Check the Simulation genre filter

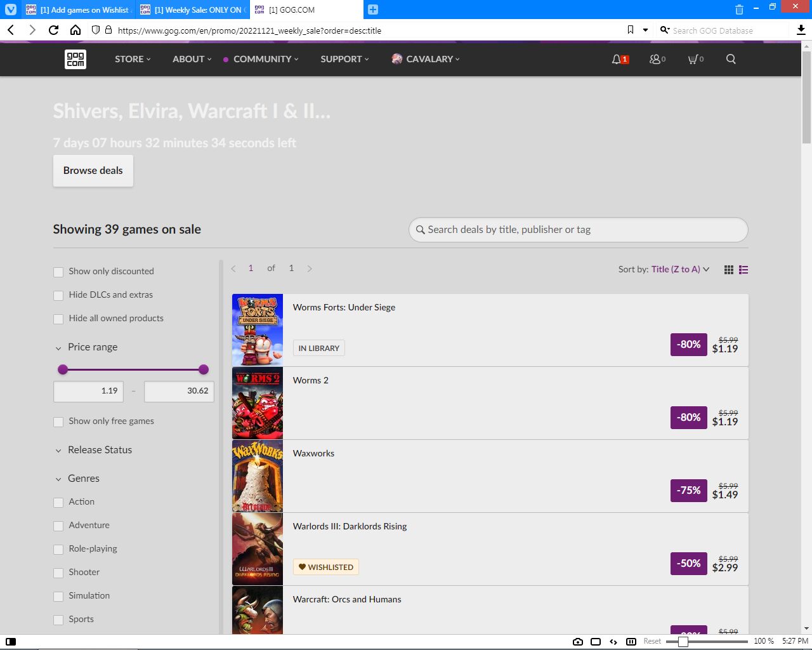click(x=58, y=596)
